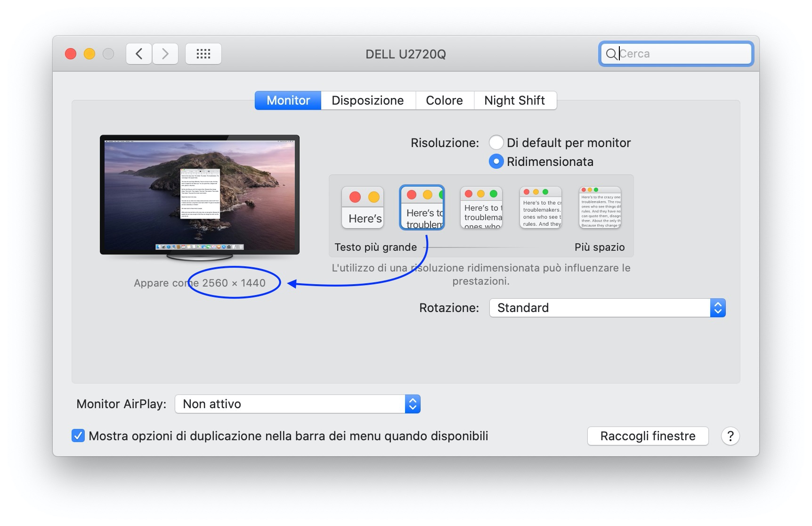The height and width of the screenshot is (526, 812).
Task: Open the Night Shift tab
Action: [515, 100]
